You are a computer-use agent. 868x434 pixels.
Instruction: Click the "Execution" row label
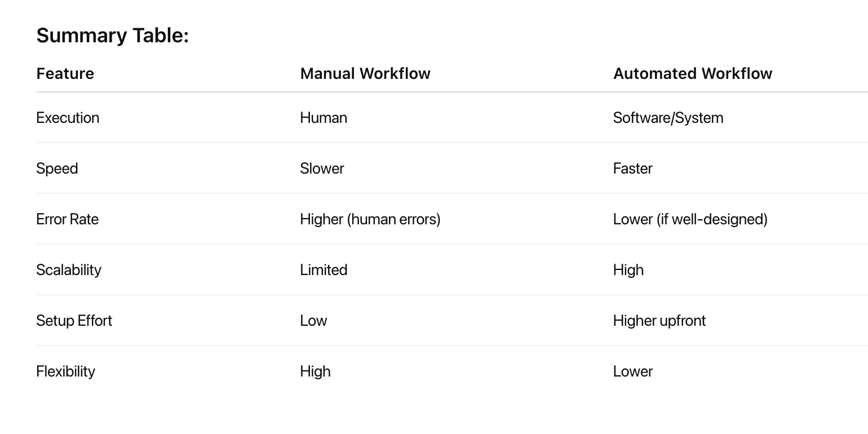pyautogui.click(x=68, y=118)
